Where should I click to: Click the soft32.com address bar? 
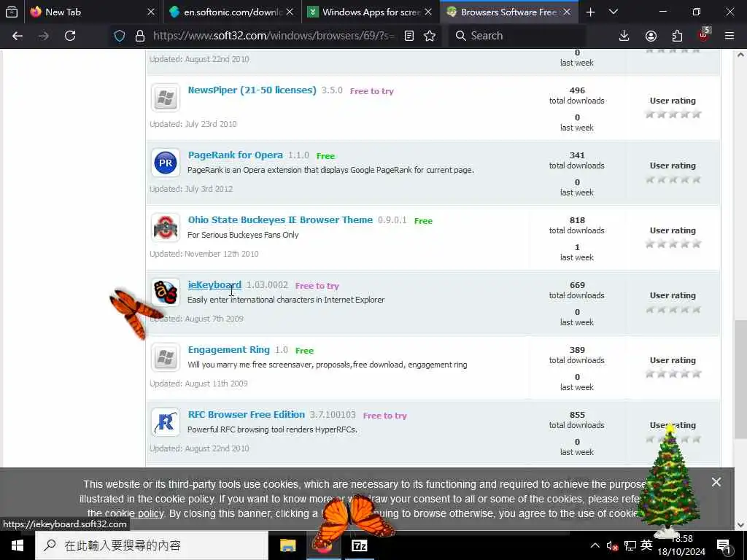[x=274, y=36]
